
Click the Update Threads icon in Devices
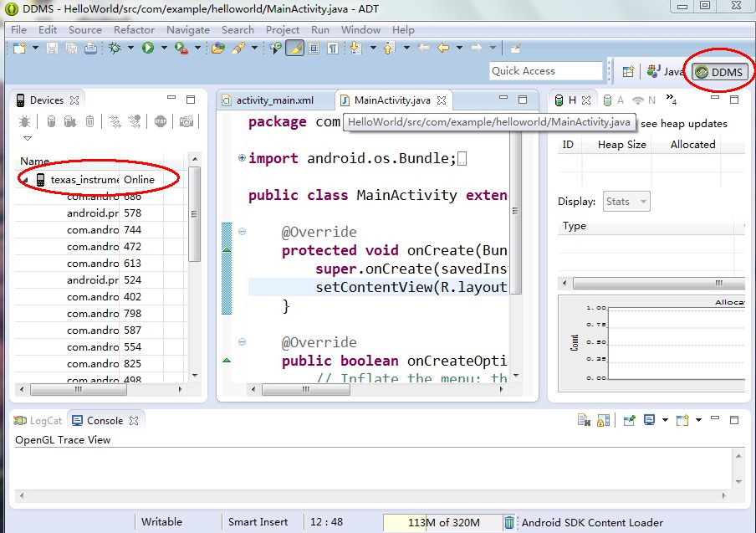click(115, 121)
